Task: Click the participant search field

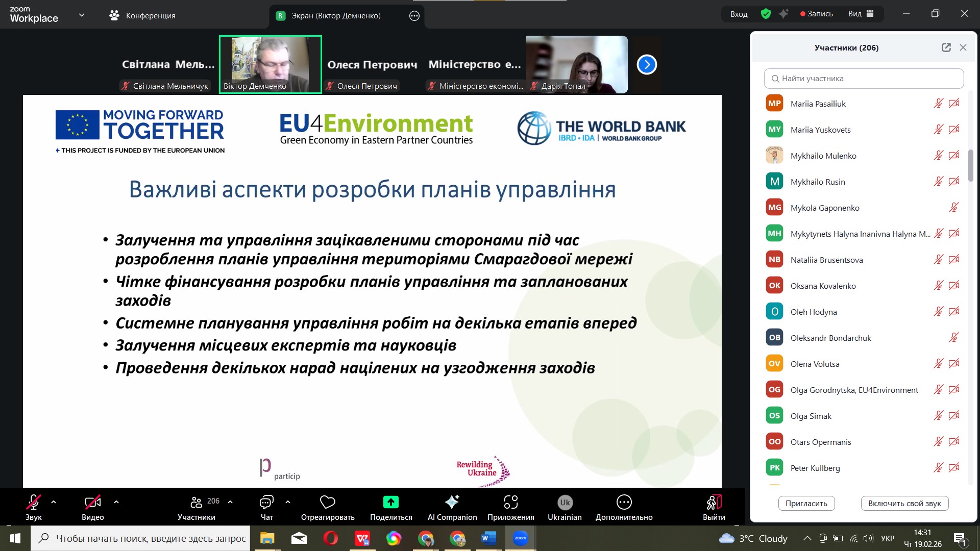Action: [x=864, y=79]
